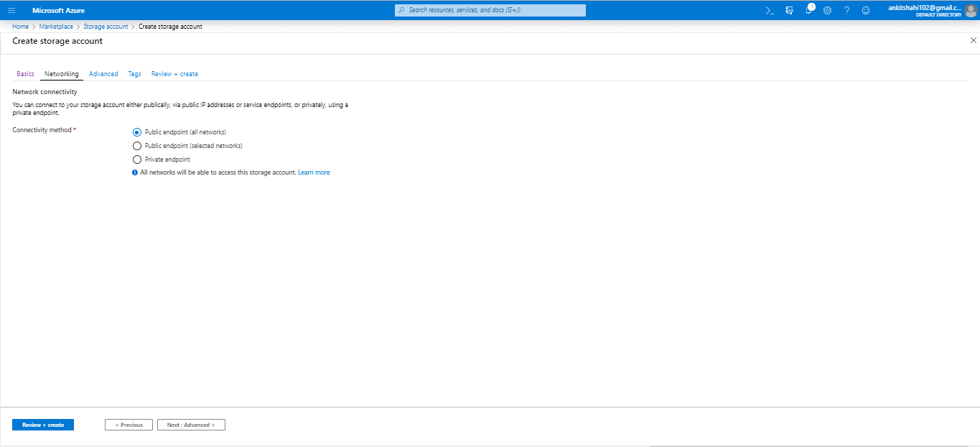The image size is (980, 447).
Task: View notifications bell
Action: click(x=808, y=10)
